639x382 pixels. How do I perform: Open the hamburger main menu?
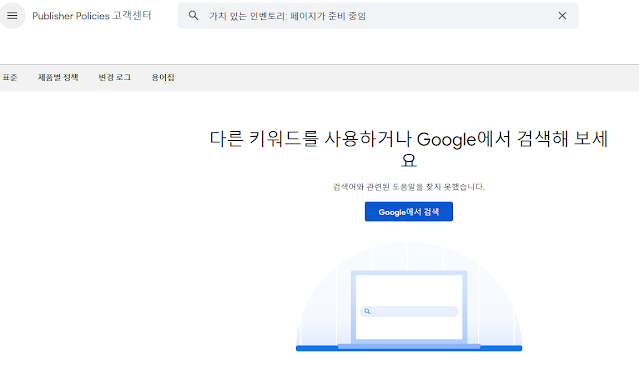tap(12, 15)
